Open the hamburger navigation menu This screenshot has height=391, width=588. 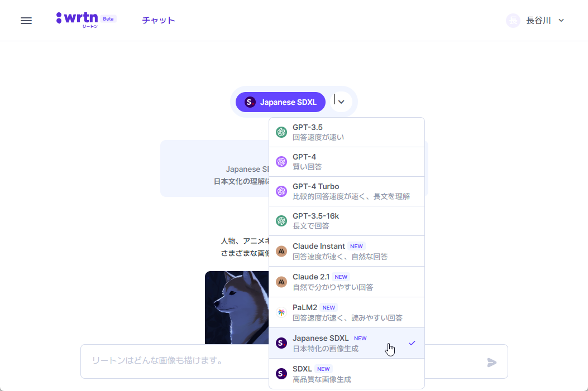26,20
